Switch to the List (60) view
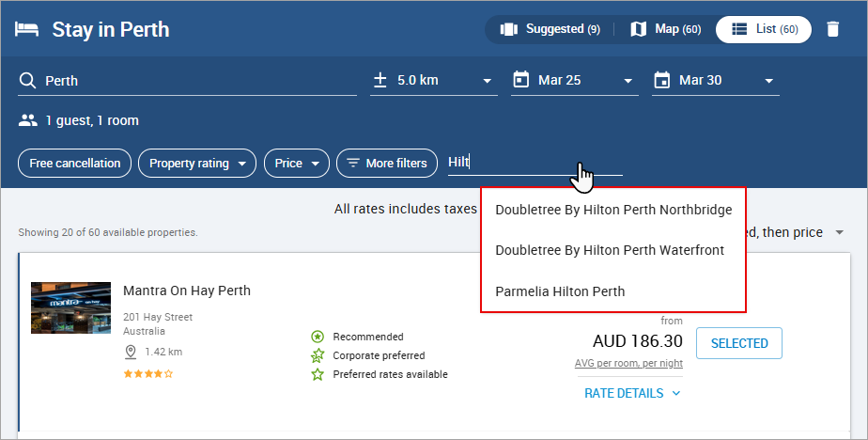The image size is (868, 440). click(x=764, y=29)
